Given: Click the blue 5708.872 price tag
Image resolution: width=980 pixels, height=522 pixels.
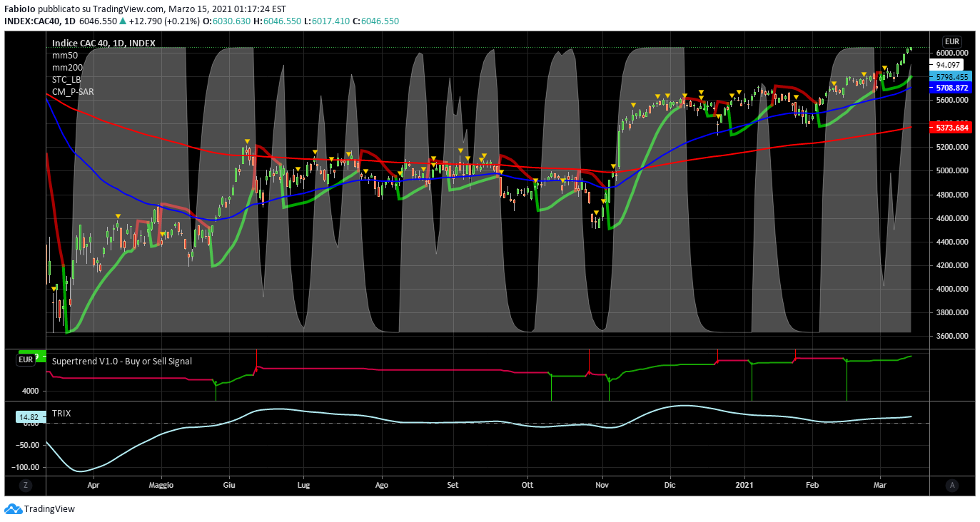Looking at the screenshot, I should click(952, 88).
